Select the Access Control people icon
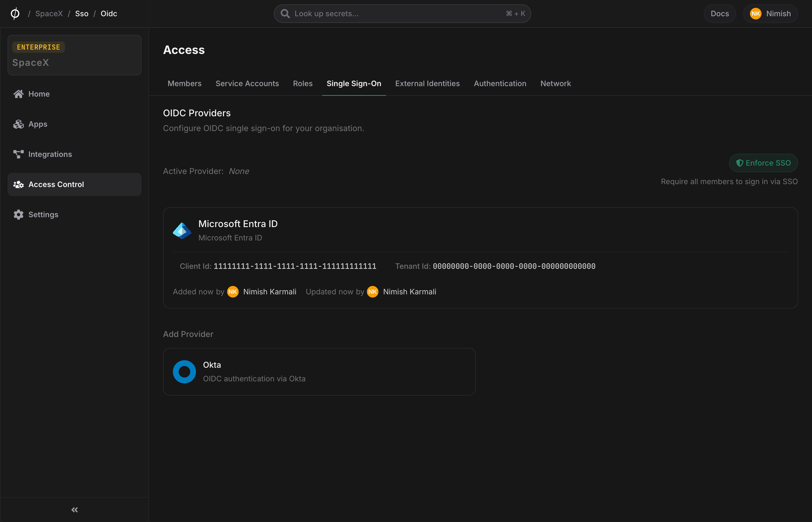 (x=18, y=184)
